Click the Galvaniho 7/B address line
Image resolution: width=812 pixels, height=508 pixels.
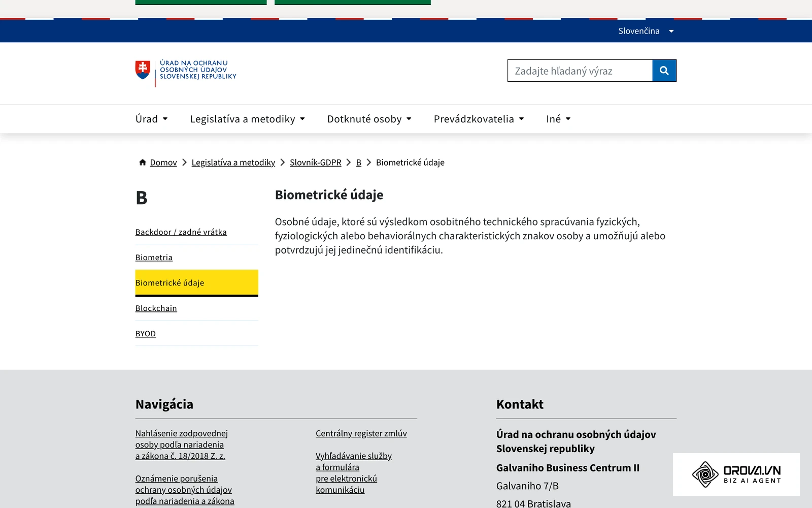click(x=527, y=486)
